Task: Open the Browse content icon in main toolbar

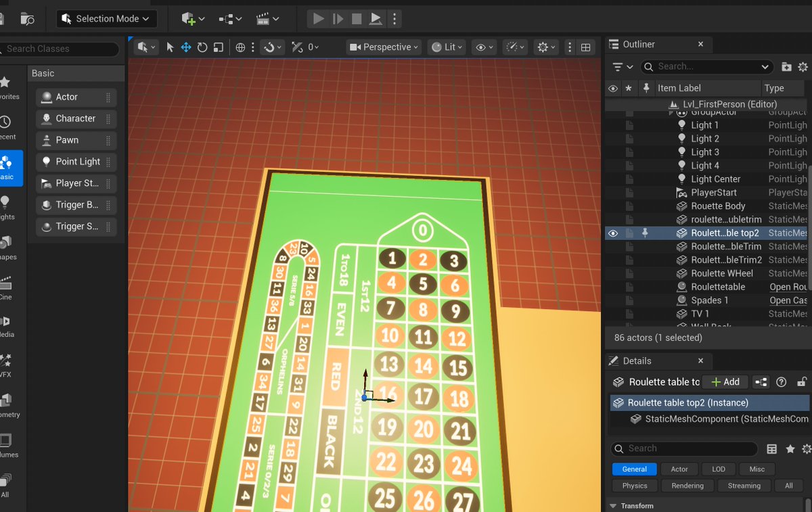Action: (x=27, y=19)
